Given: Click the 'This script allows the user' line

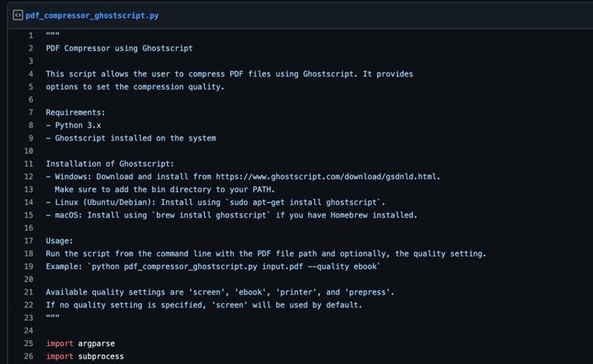Looking at the screenshot, I should point(230,74).
